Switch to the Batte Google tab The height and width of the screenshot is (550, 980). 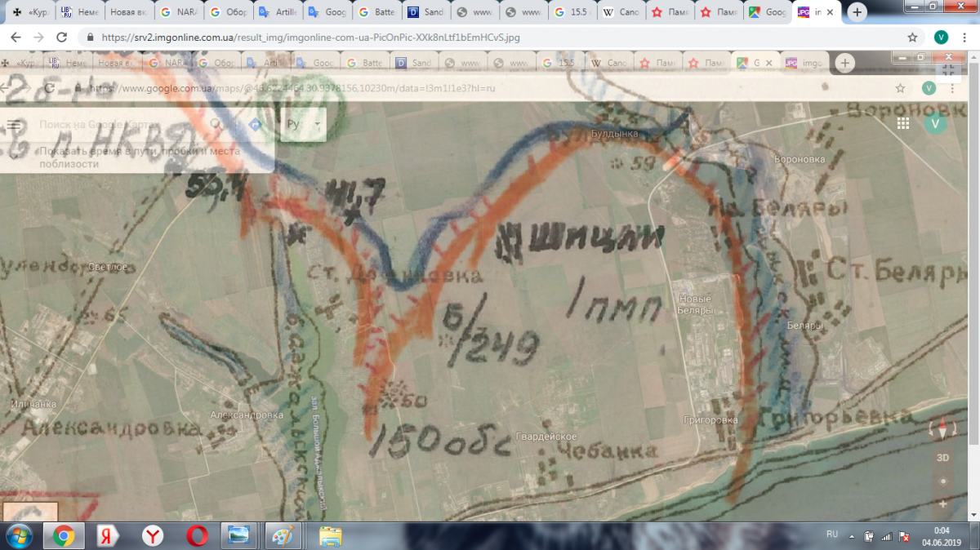click(374, 13)
